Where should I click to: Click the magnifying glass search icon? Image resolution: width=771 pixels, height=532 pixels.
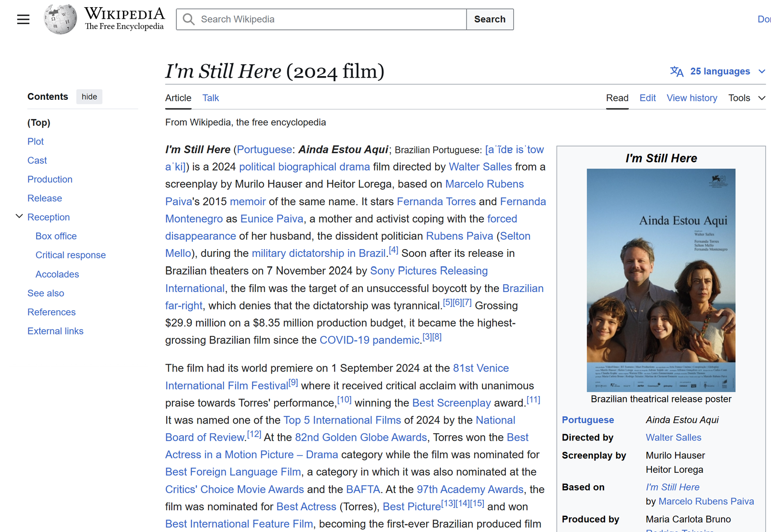click(x=189, y=19)
